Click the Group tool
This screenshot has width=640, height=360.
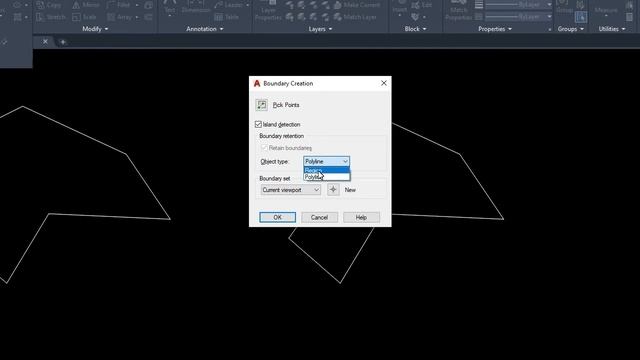(565, 7)
